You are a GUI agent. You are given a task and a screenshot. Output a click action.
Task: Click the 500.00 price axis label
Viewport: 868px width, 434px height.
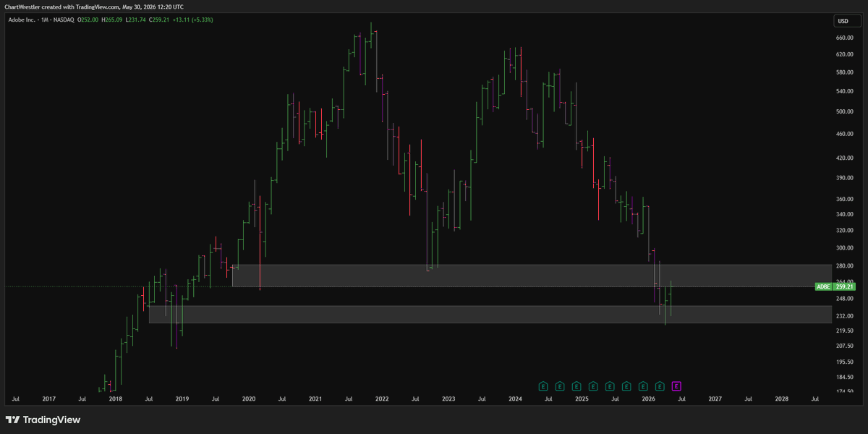(x=846, y=111)
